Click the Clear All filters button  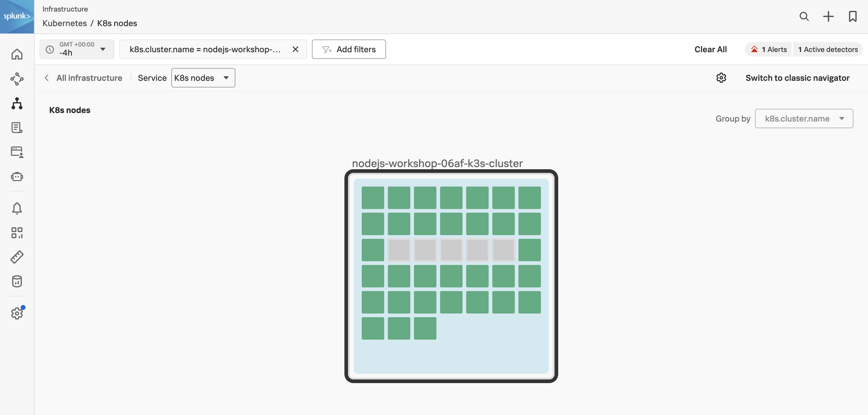coord(711,49)
